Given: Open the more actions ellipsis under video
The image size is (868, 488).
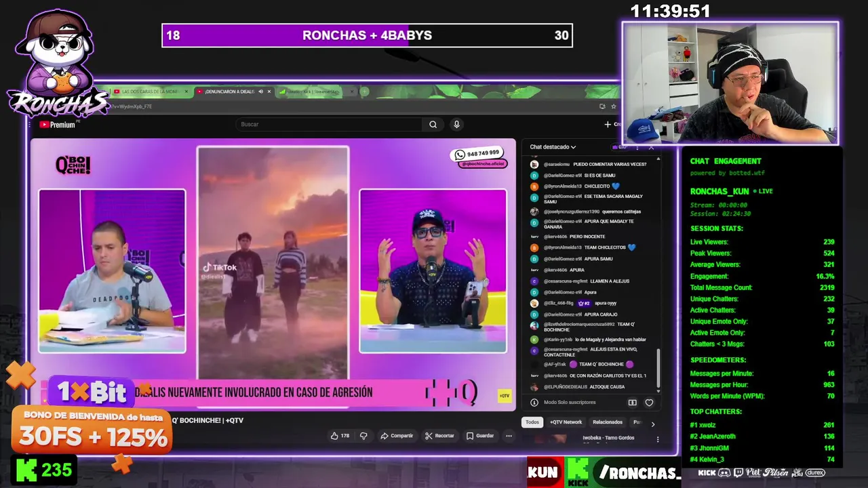Looking at the screenshot, I should click(509, 436).
